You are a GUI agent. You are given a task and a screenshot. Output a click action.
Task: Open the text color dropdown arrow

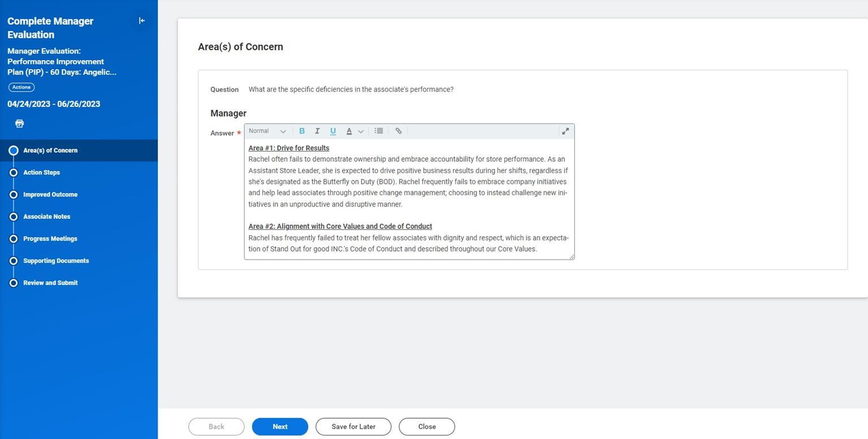(x=361, y=131)
